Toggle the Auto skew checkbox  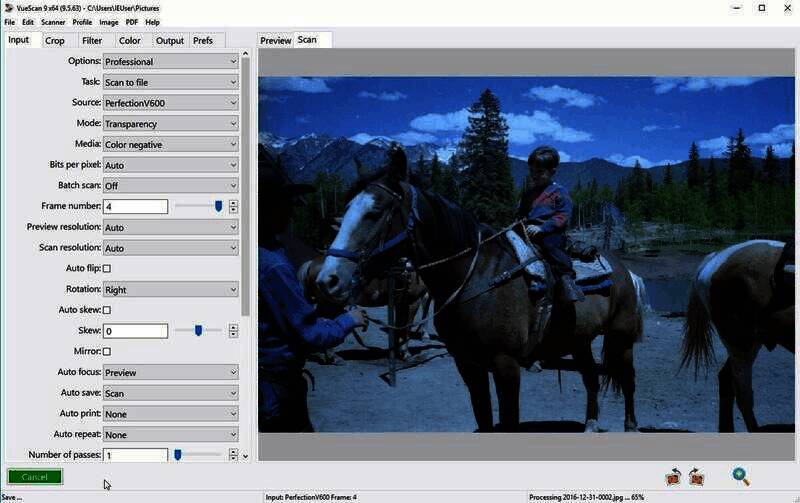pos(107,310)
